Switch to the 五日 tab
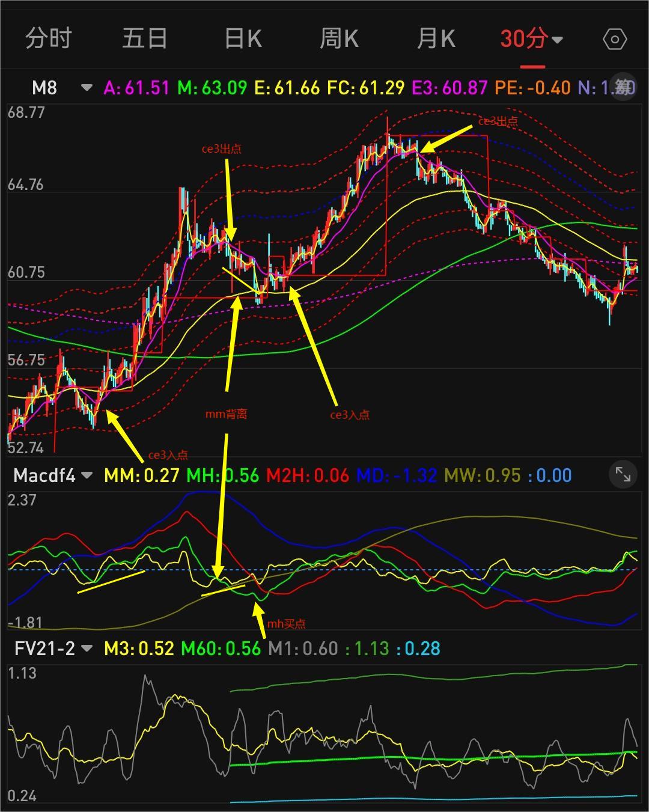 (145, 39)
